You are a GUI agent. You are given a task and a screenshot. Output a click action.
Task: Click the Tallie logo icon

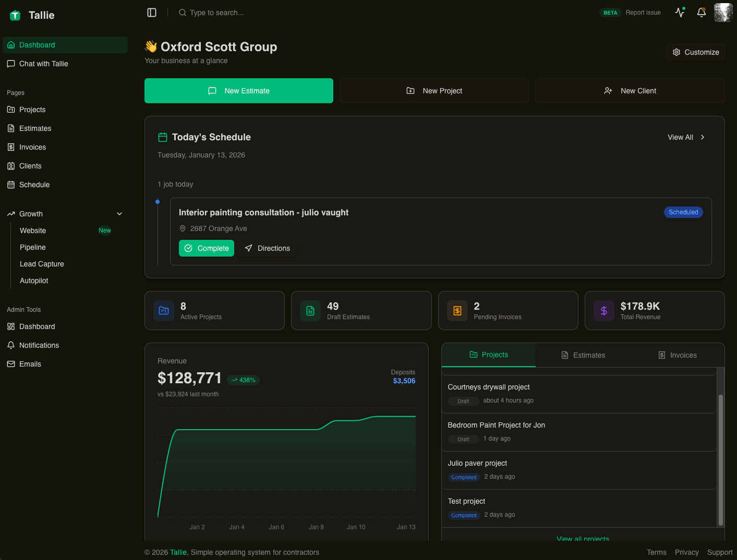(x=14, y=15)
